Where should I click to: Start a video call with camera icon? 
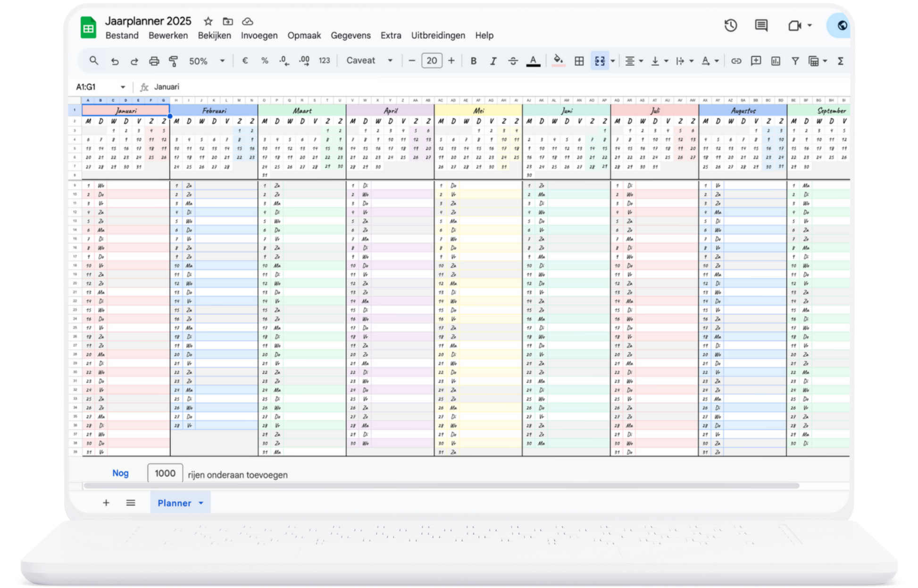pyautogui.click(x=795, y=25)
